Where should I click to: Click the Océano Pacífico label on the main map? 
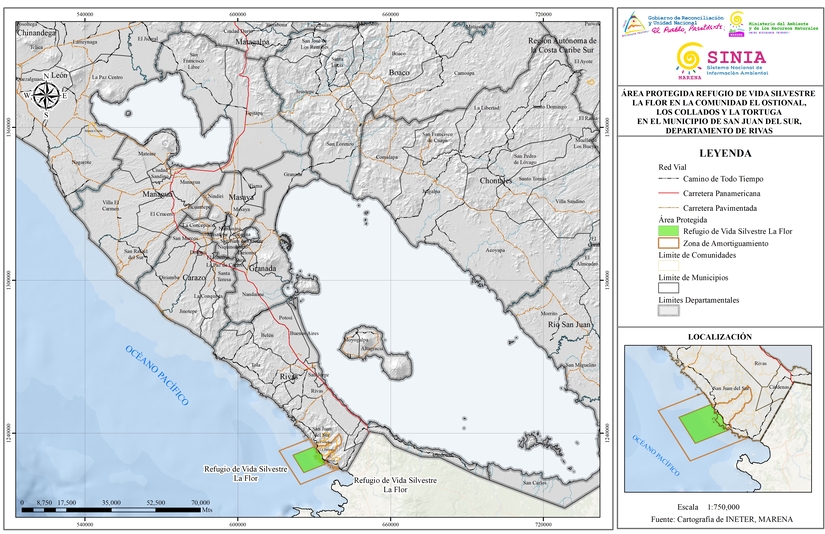(157, 372)
